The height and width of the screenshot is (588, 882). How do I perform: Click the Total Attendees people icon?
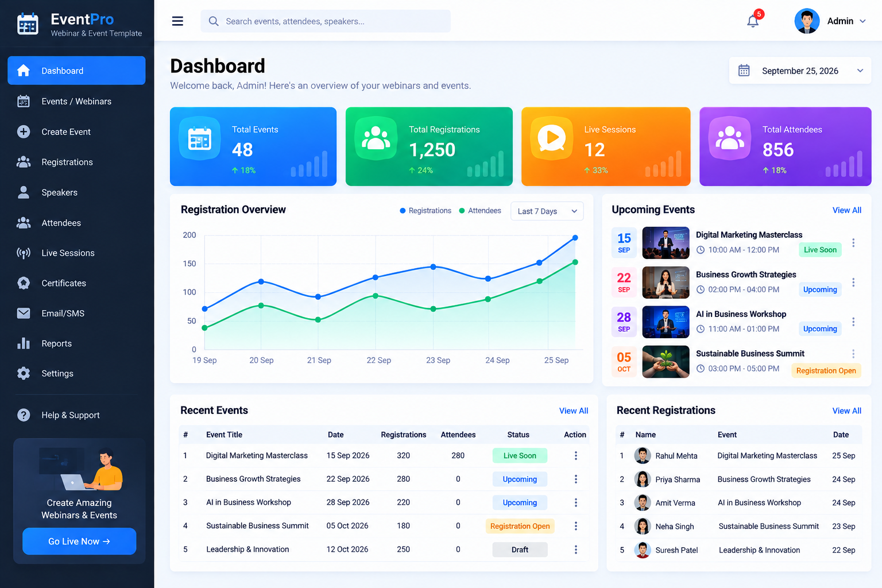click(x=730, y=138)
